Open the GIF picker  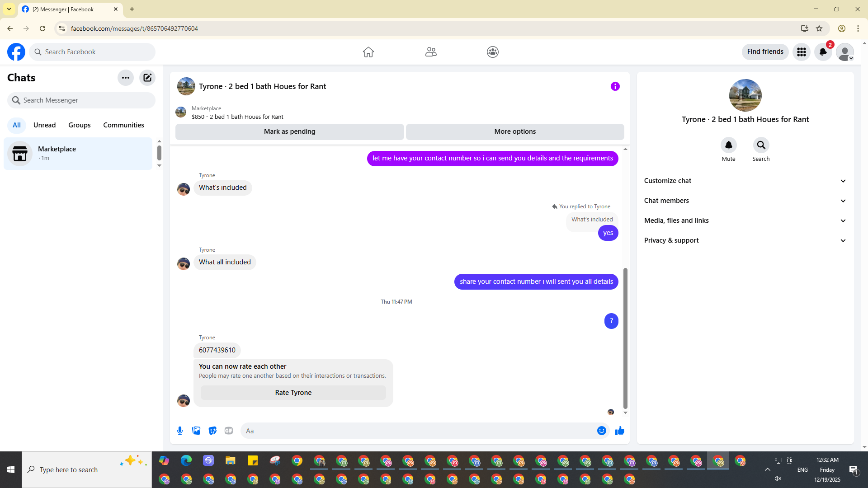coord(229,431)
